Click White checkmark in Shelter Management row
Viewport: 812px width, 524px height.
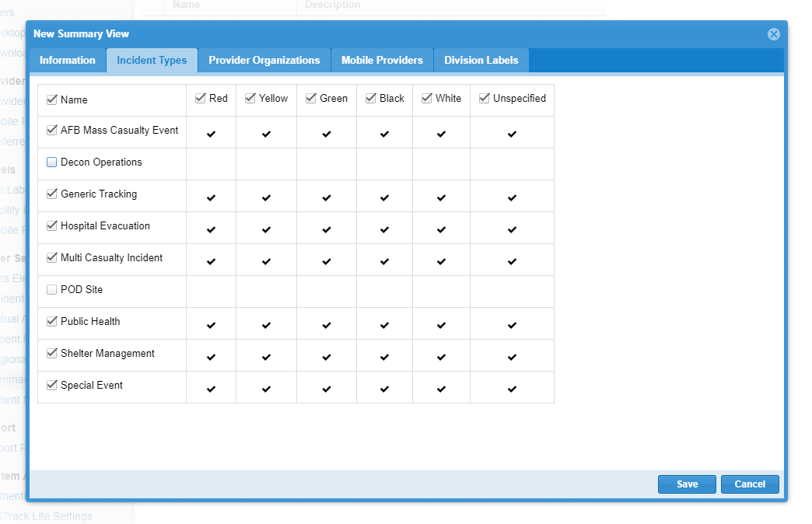(x=441, y=358)
